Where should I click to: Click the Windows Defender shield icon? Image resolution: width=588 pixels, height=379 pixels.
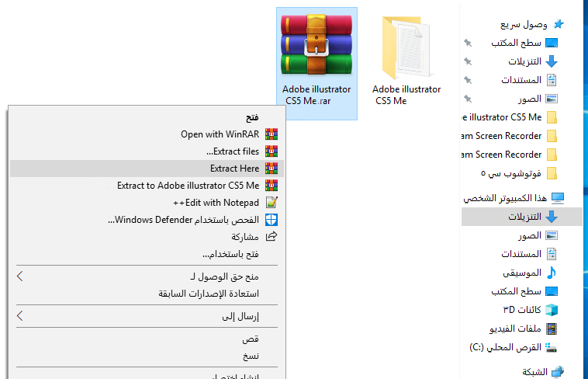272,220
